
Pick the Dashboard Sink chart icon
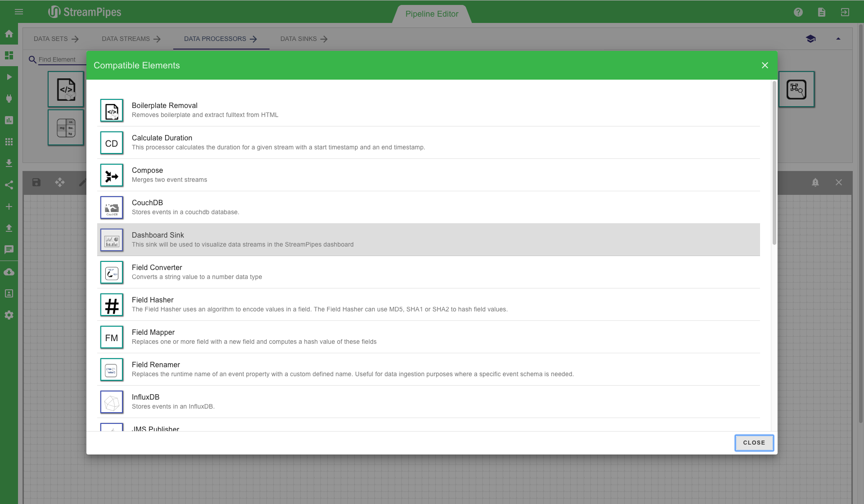click(x=112, y=240)
